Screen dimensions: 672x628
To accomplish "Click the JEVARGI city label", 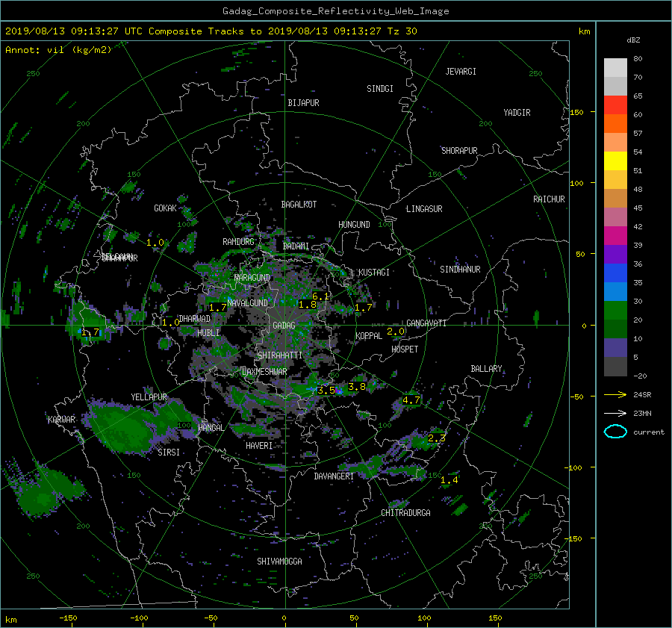I will point(461,72).
